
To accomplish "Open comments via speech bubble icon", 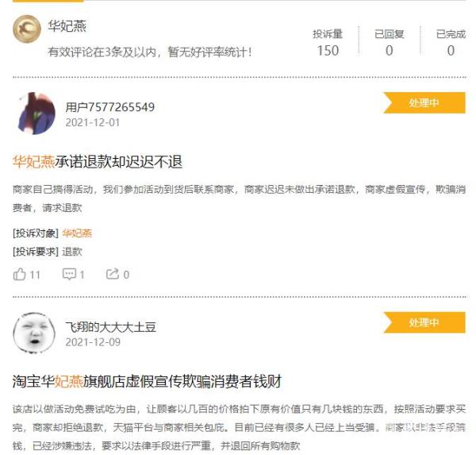I will click(69, 274).
